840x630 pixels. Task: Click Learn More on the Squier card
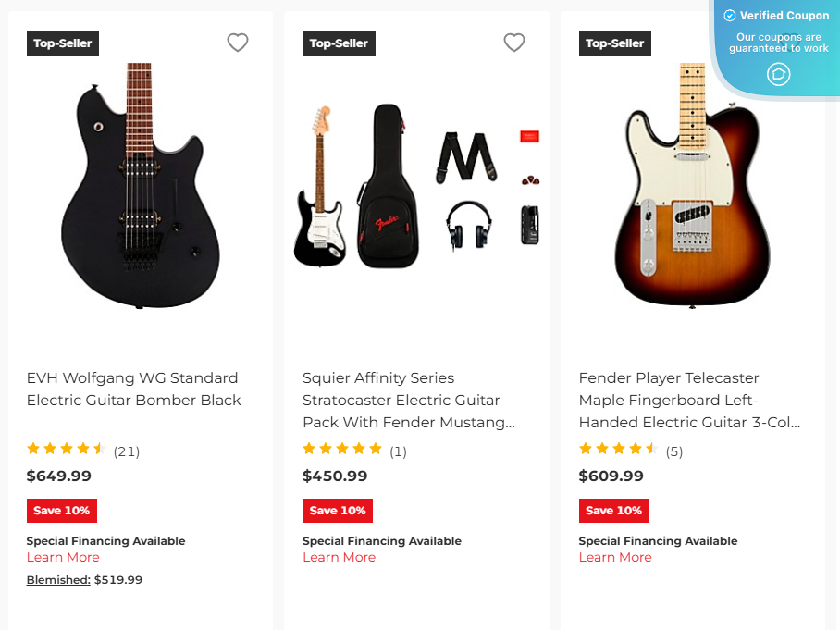[x=339, y=557]
